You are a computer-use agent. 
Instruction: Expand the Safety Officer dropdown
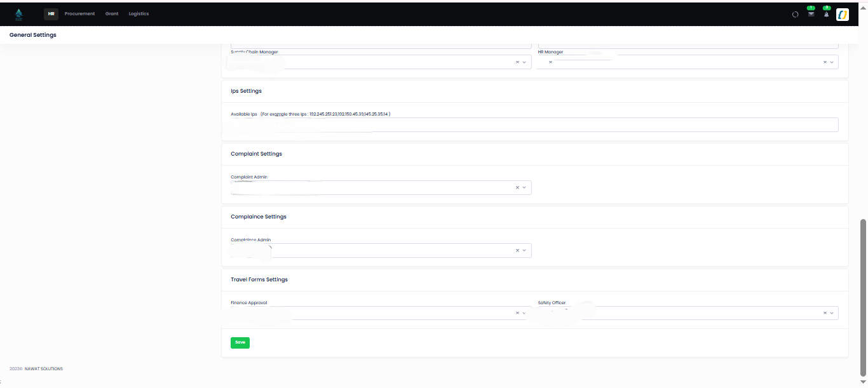(x=832, y=313)
